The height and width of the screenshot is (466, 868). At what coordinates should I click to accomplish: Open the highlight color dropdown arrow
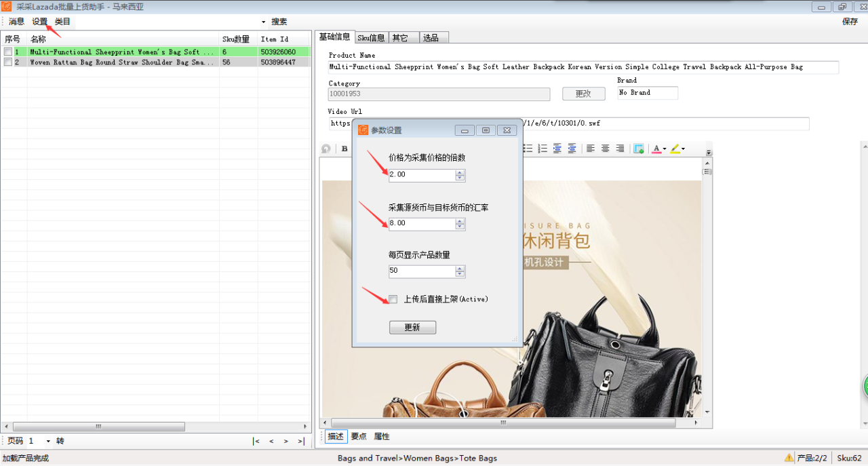tap(683, 149)
